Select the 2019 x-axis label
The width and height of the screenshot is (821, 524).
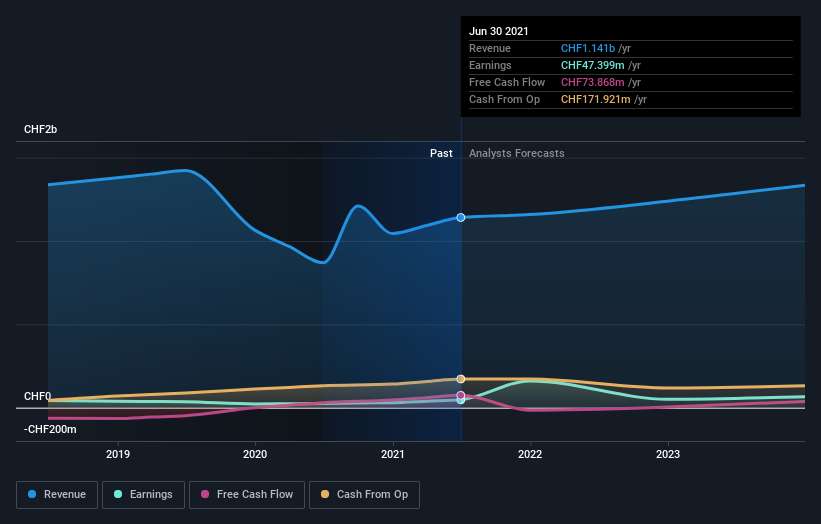click(x=118, y=454)
